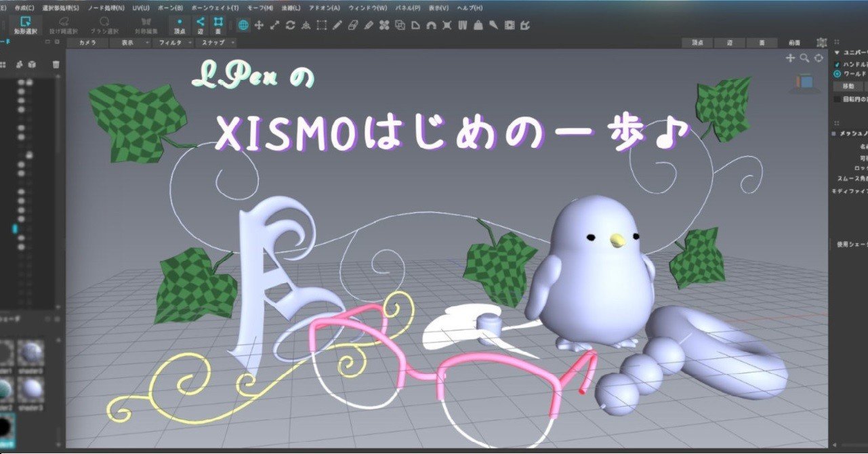Viewport: 868px width, 454px height.
Task: Select the knife cut tool icon
Action: (368, 25)
